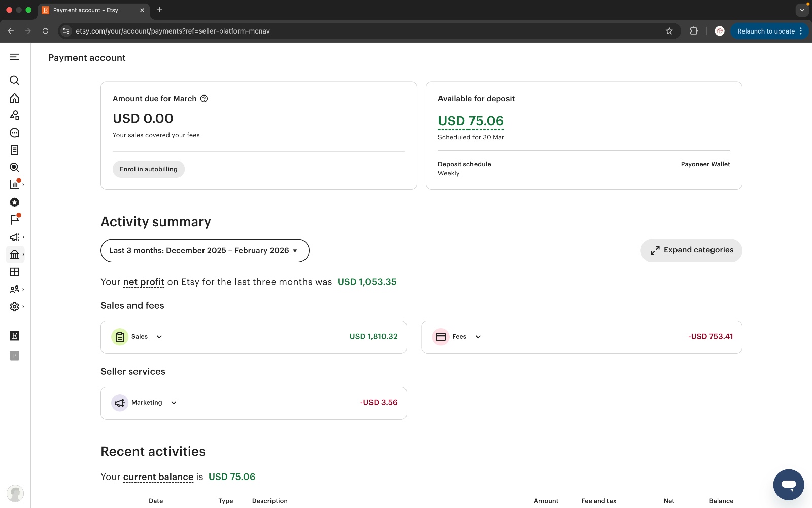
Task: Open the Messages chat bubble icon
Action: point(15,133)
